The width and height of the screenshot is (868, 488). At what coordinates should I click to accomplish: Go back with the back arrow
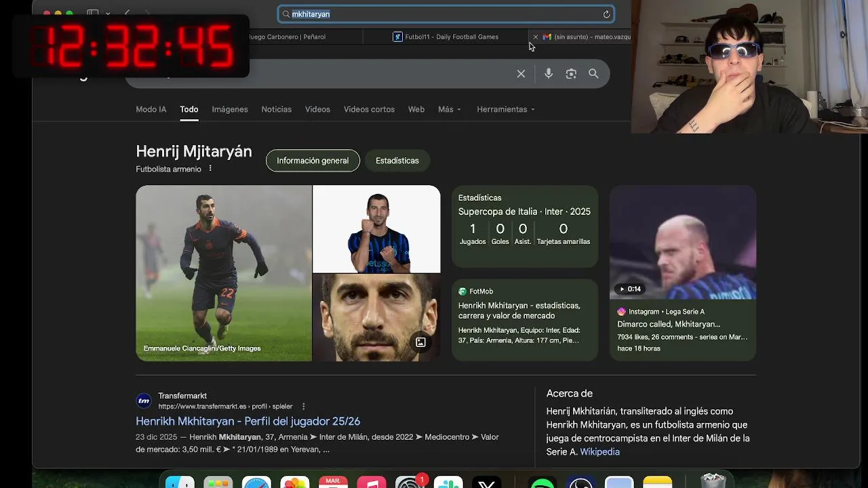[127, 14]
